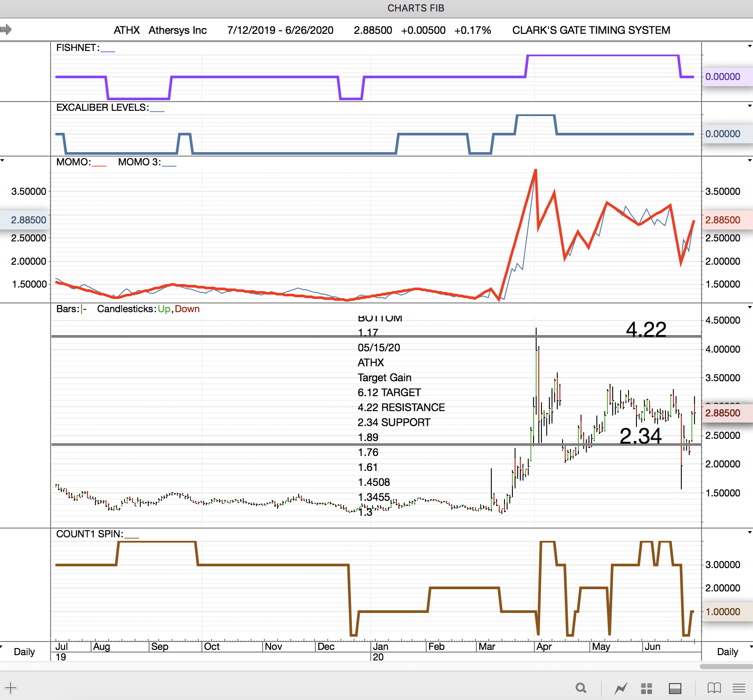Image resolution: width=753 pixels, height=700 pixels.
Task: Select the large 4.22 resistance annotation
Action: 646,329
